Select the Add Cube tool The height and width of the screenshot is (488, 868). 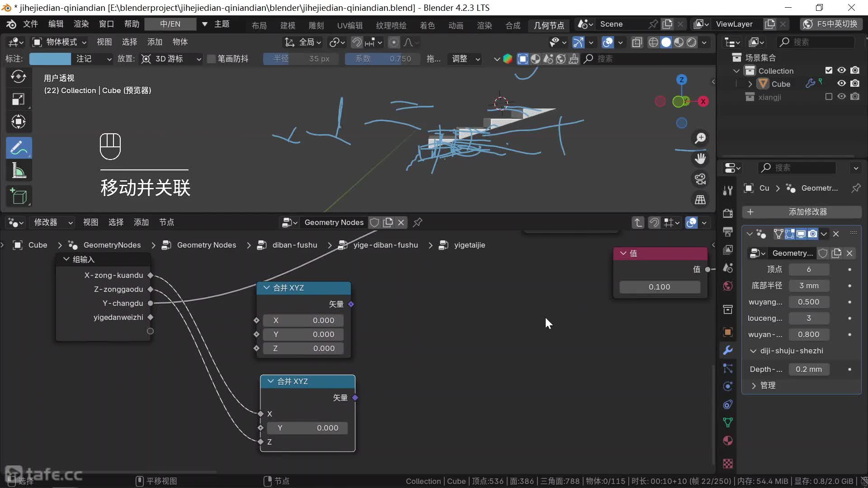coord(19,197)
